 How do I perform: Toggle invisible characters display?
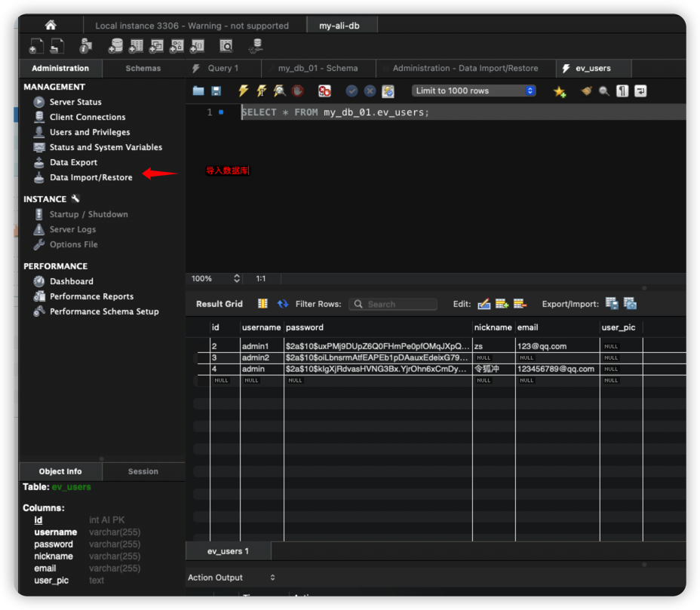622,91
